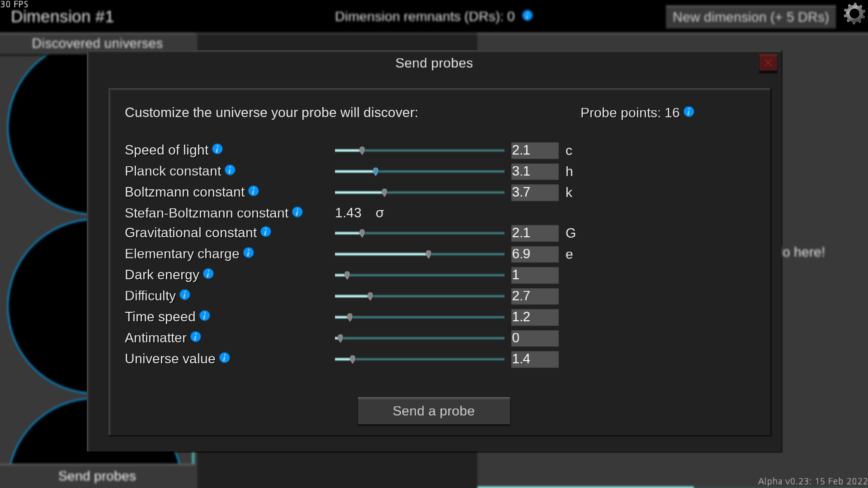Viewport: 868px width, 488px height.
Task: Open the Speed of light info tooltip
Action: pyautogui.click(x=217, y=150)
